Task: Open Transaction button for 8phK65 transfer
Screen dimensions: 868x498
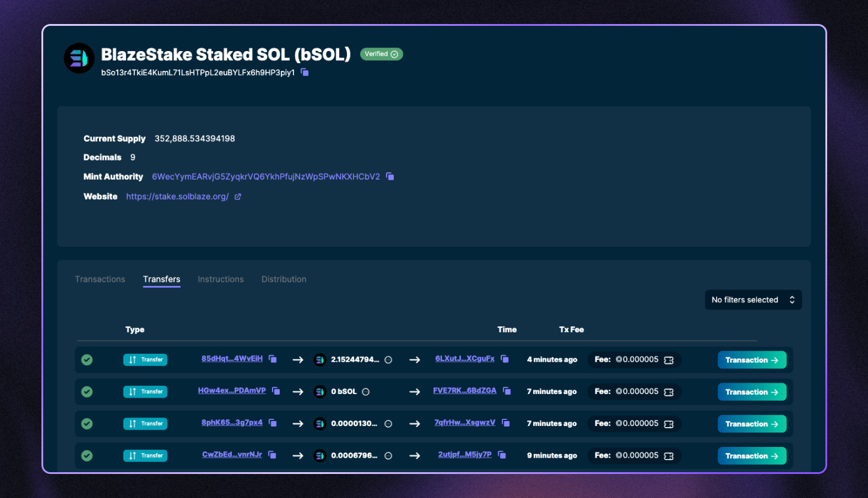Action: coord(752,424)
